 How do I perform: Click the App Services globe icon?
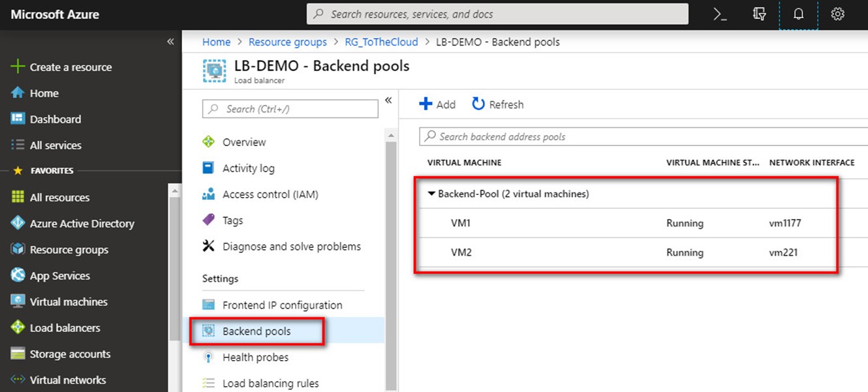pyautogui.click(x=18, y=276)
